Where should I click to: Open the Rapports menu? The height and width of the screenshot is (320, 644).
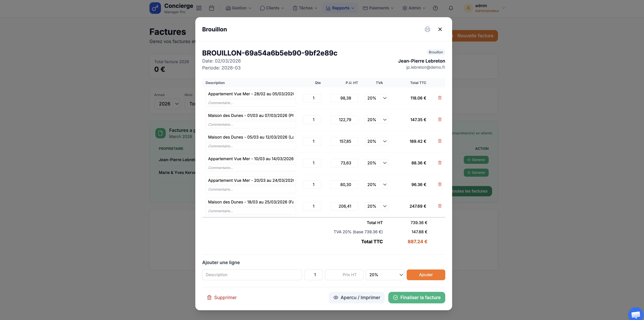[x=340, y=8]
